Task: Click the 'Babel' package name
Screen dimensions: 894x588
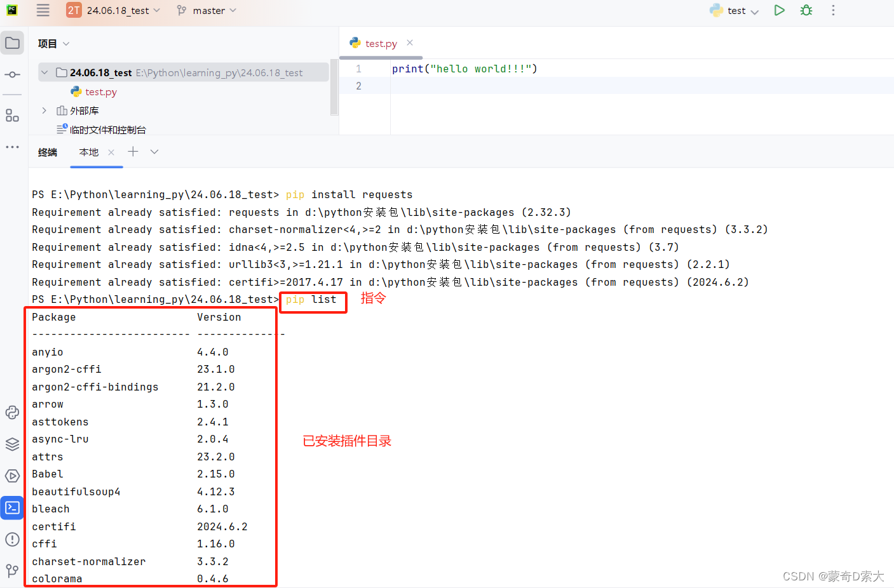Action: [48, 474]
